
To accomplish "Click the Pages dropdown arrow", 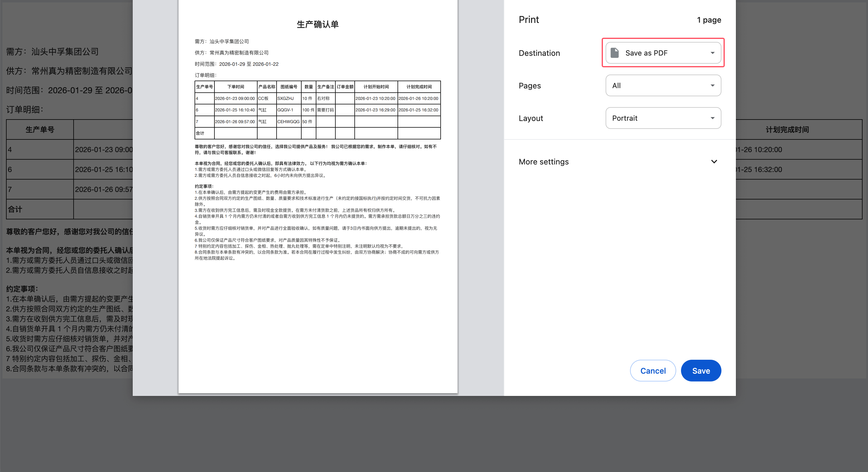I will pyautogui.click(x=712, y=86).
